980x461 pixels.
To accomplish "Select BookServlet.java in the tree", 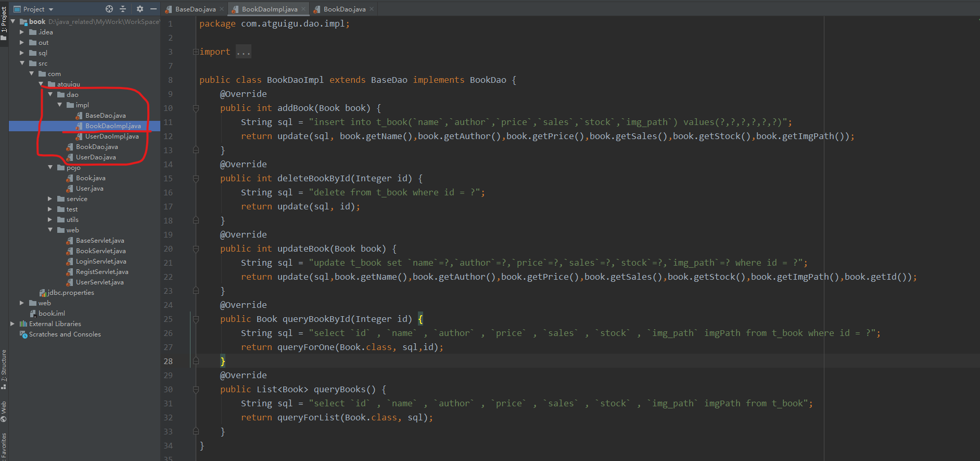I will (101, 251).
